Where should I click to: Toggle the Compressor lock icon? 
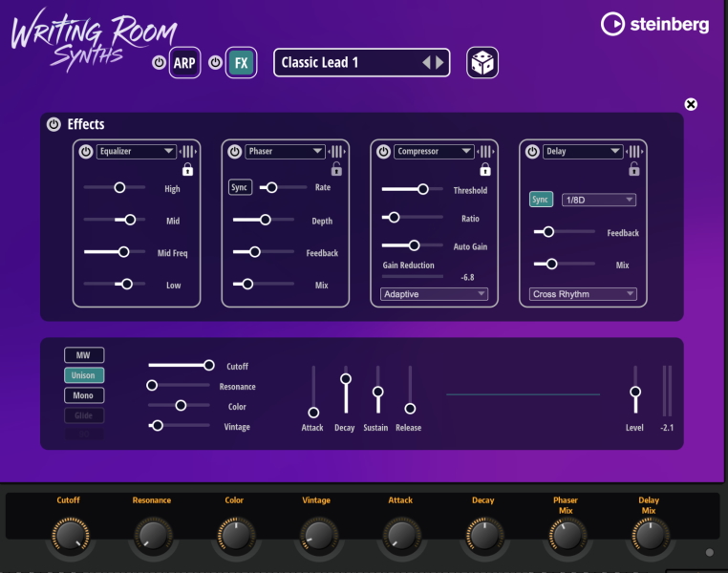tap(485, 169)
